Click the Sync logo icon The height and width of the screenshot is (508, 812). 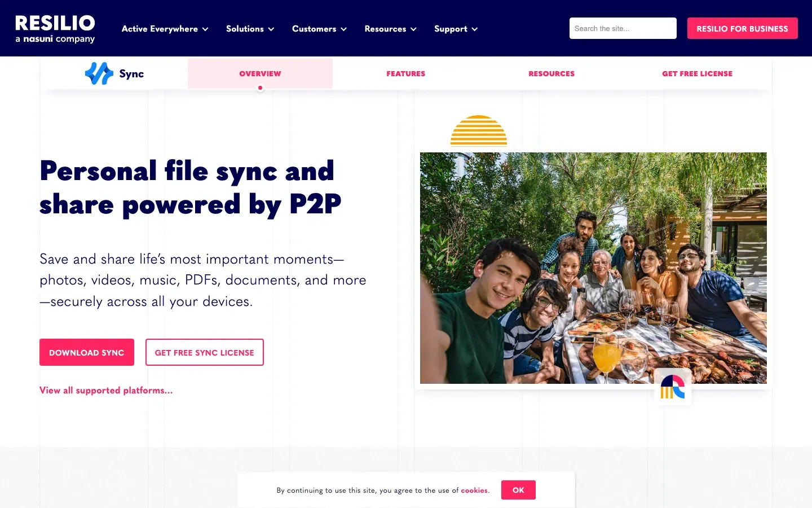click(x=99, y=73)
